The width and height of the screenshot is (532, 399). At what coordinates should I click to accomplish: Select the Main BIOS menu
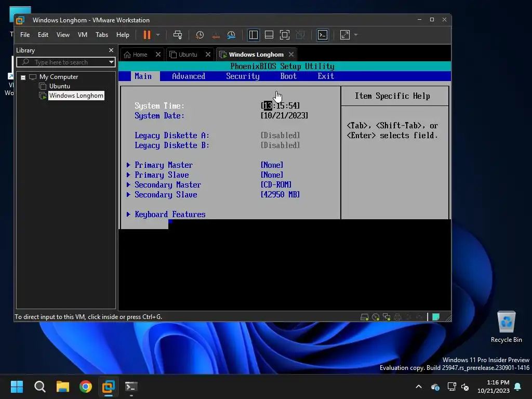(x=143, y=76)
